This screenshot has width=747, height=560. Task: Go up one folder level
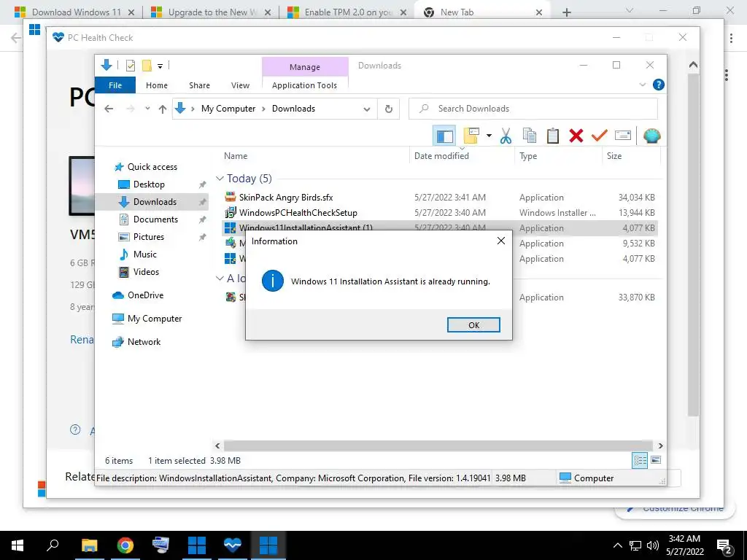pyautogui.click(x=163, y=109)
